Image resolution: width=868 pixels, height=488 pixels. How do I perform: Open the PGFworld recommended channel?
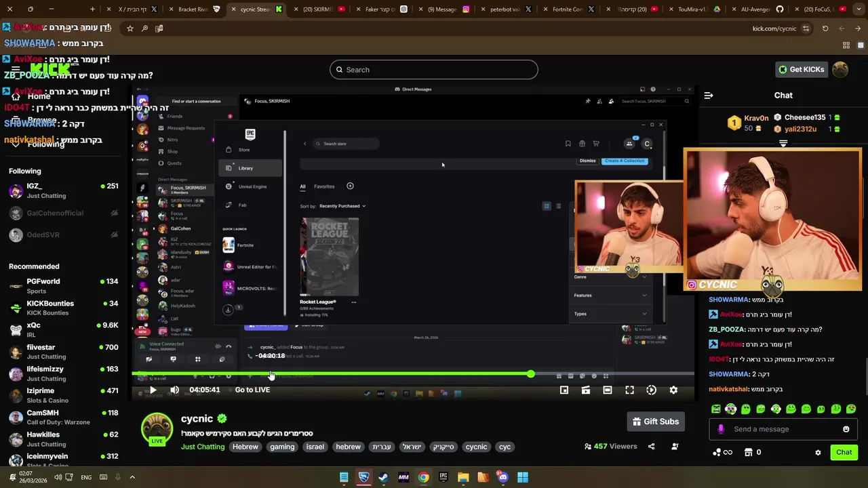tap(64, 286)
